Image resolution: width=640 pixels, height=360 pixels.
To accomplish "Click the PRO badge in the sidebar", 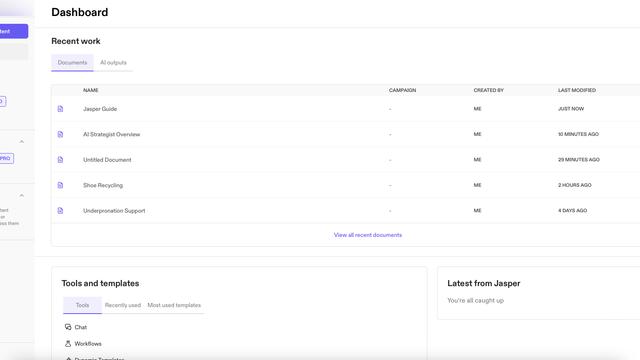I will pos(6,158).
